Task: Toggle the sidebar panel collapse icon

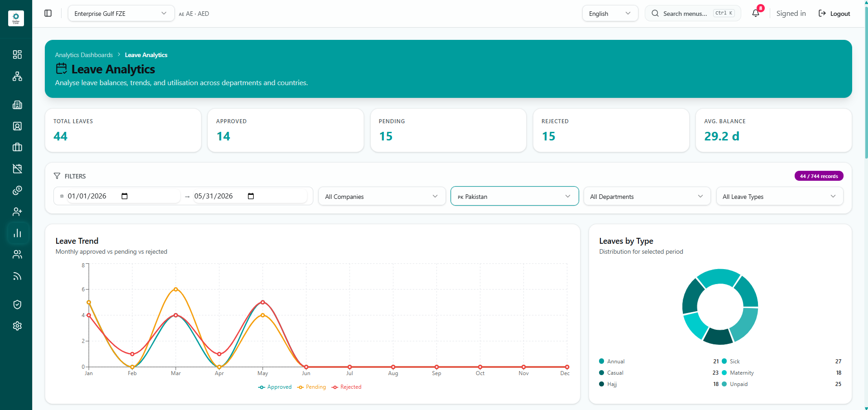Action: coord(48,13)
